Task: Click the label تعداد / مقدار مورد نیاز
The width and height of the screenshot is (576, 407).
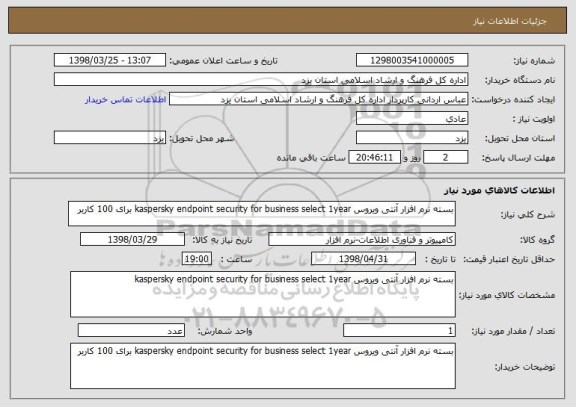Action: [513, 331]
